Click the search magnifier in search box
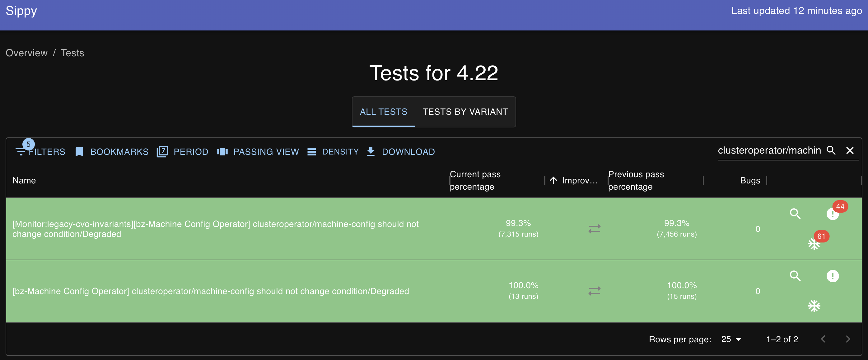The width and height of the screenshot is (868, 360). point(831,150)
